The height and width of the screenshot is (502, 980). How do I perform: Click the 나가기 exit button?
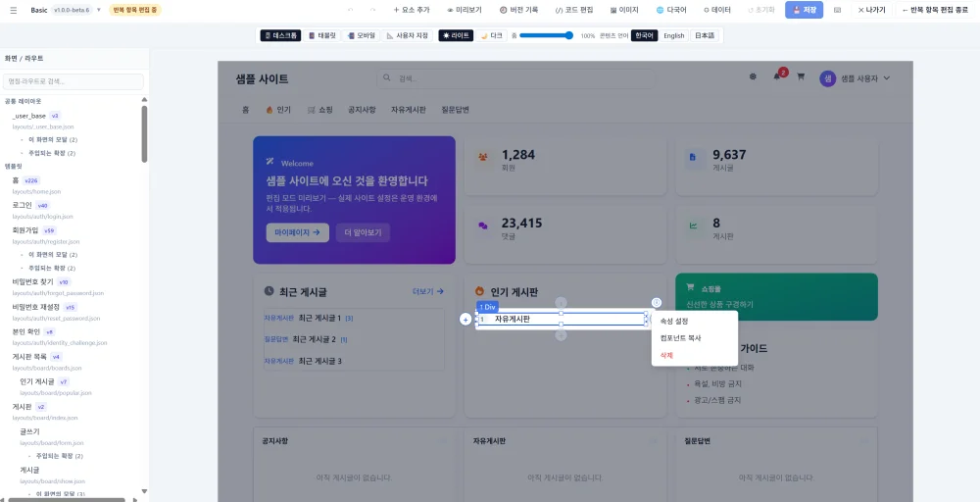tap(871, 10)
